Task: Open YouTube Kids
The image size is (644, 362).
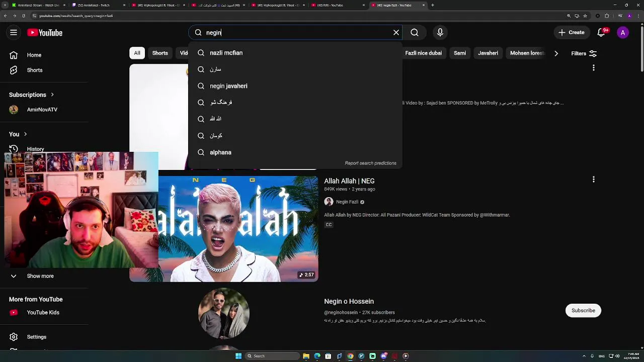Action: tap(43, 313)
